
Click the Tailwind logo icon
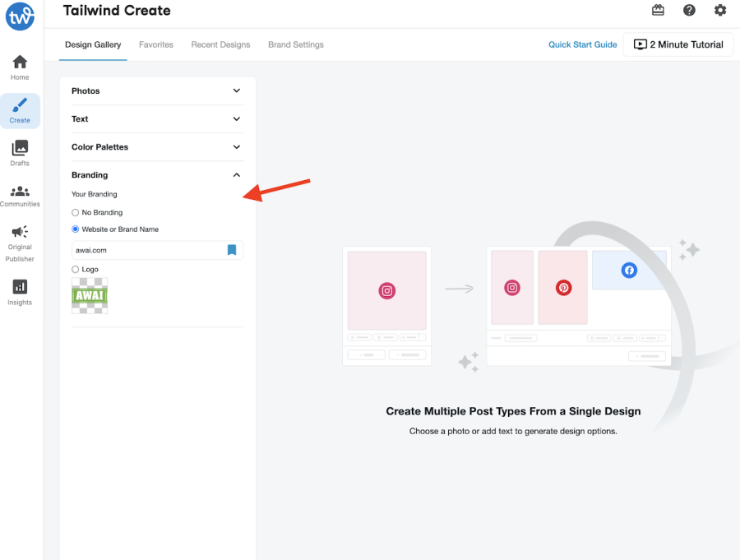(20, 16)
